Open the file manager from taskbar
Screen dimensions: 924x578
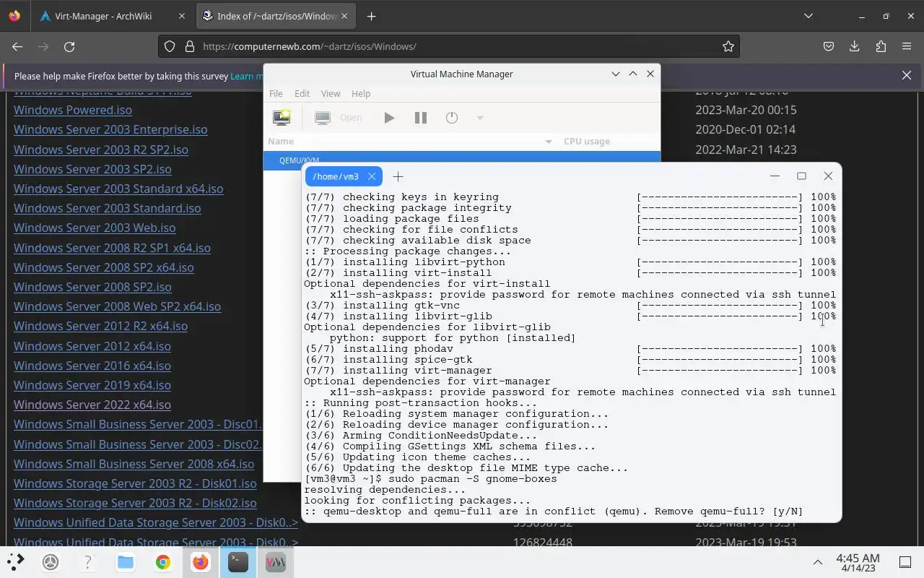(126, 561)
